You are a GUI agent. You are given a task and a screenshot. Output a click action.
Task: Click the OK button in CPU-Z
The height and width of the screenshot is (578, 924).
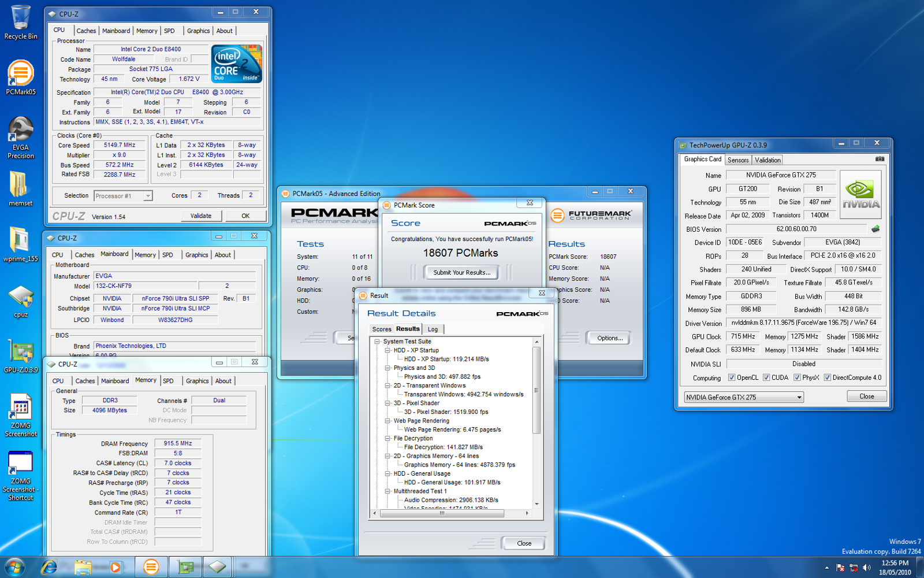[x=245, y=216]
